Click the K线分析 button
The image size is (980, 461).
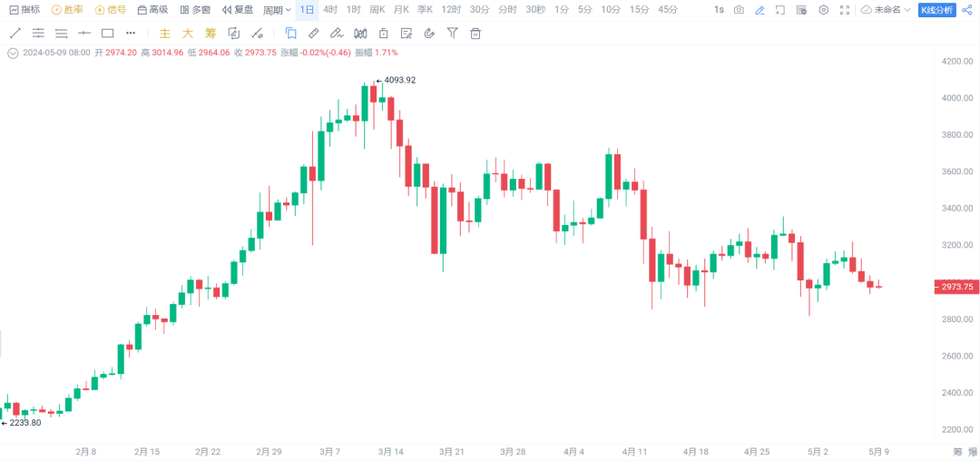point(936,10)
